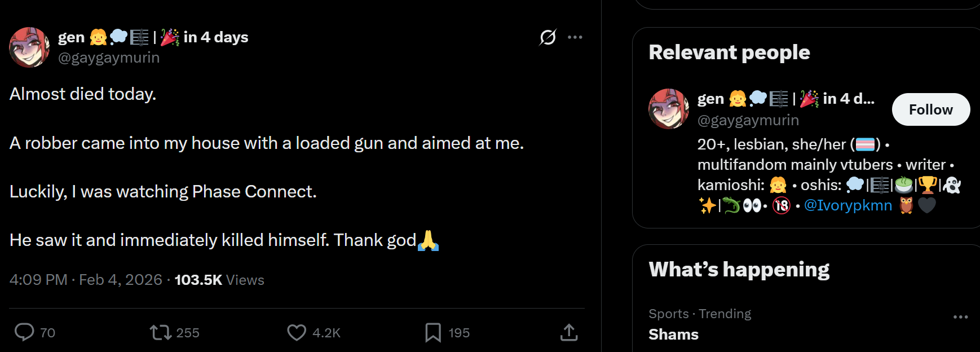View the 103.5K Views analytics
Image resolution: width=980 pixels, height=352 pixels.
(x=219, y=280)
